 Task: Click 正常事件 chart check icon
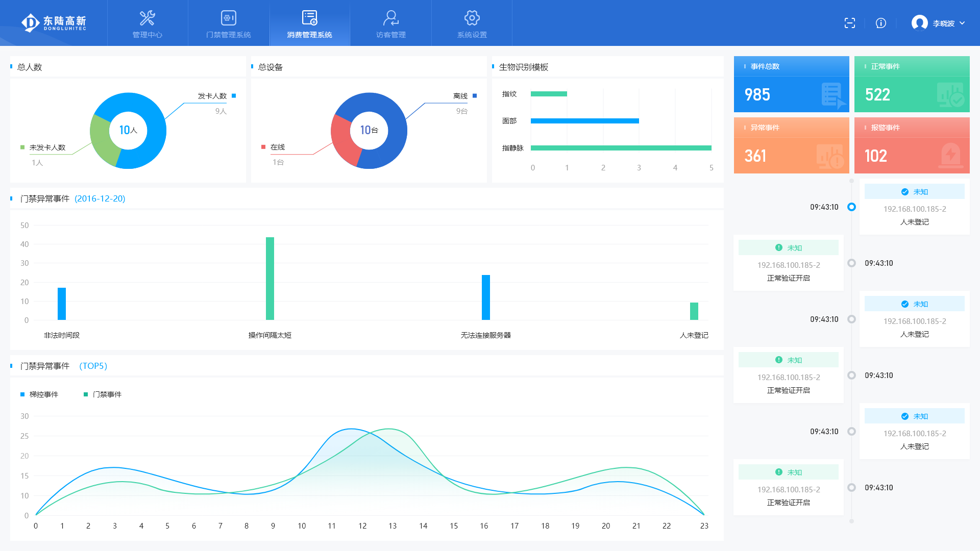point(950,94)
